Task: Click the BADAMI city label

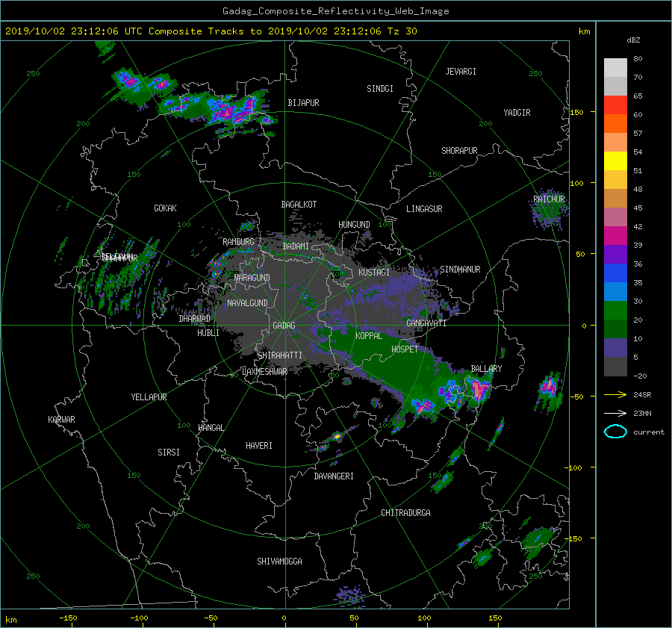Action: click(x=296, y=246)
